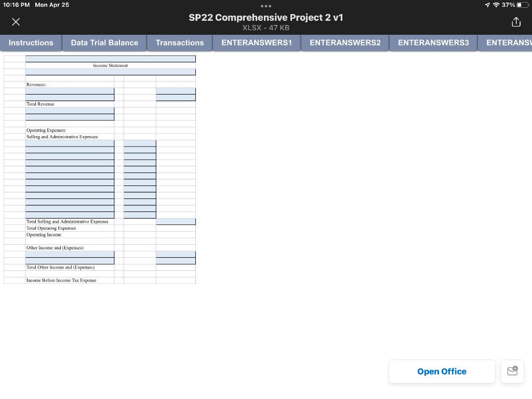This screenshot has width=532, height=399.
Task: Open the ENTERANSWERS3 tab
Action: click(433, 43)
